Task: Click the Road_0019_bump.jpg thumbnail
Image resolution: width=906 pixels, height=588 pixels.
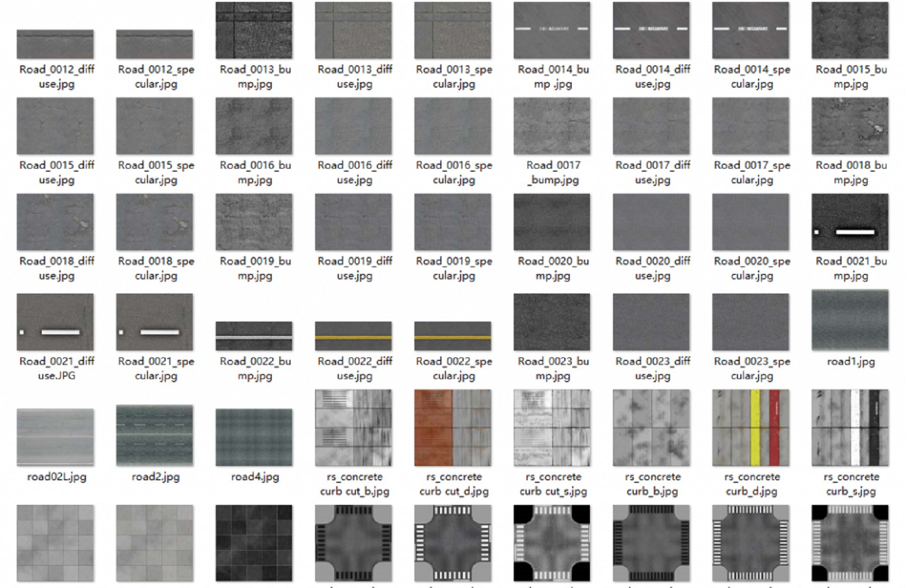Action: pos(254,222)
